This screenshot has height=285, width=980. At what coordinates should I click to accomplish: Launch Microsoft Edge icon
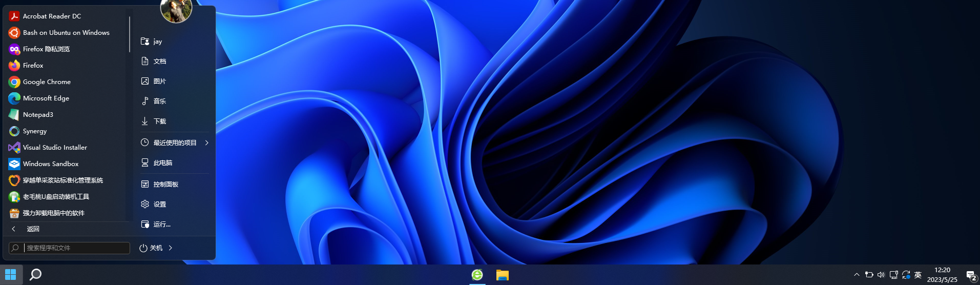(x=14, y=98)
